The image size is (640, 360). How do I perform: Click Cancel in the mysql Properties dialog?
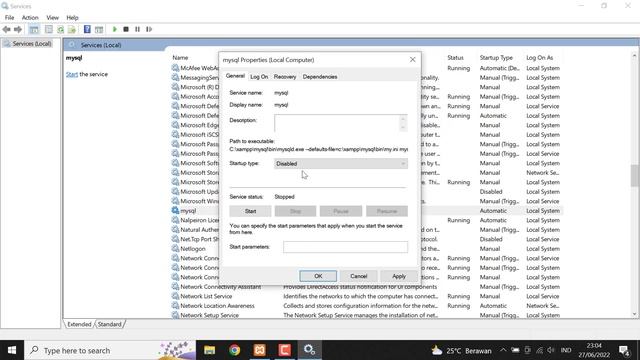[x=359, y=276]
